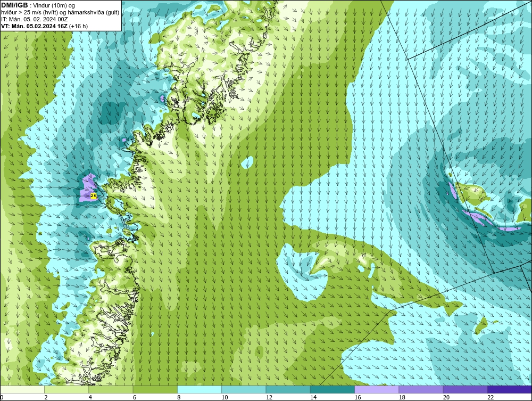Select the above-22 m/s dark indigo legend swatch
Image resolution: width=532 pixels, height=401 pixels.
coord(509,389)
